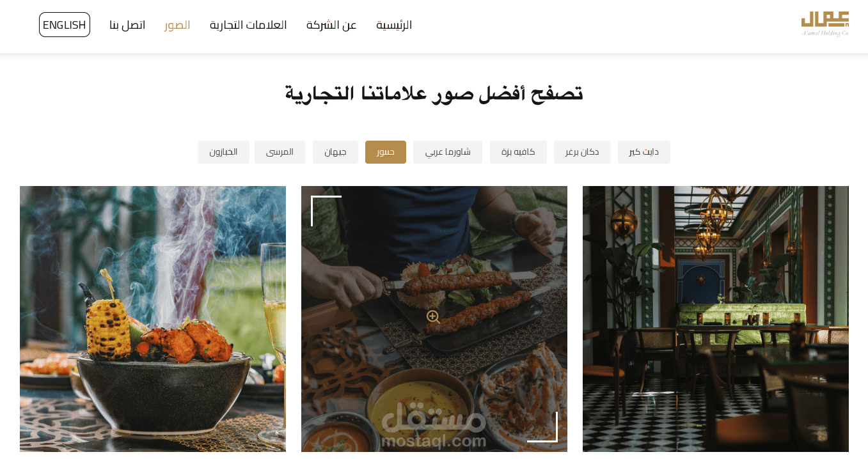Click the highlighted جبور filter
Viewport: 868px width, 459px height.
(x=386, y=152)
